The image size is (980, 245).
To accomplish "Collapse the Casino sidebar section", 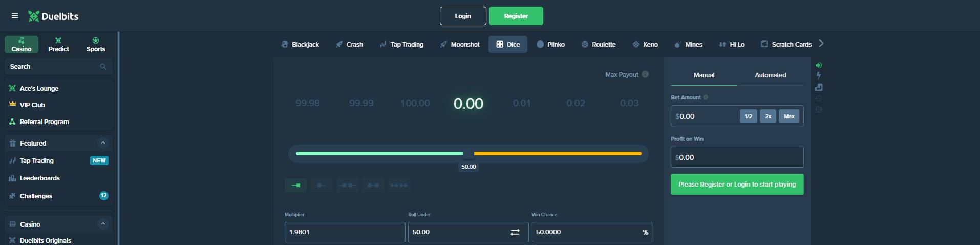I will [x=103, y=224].
